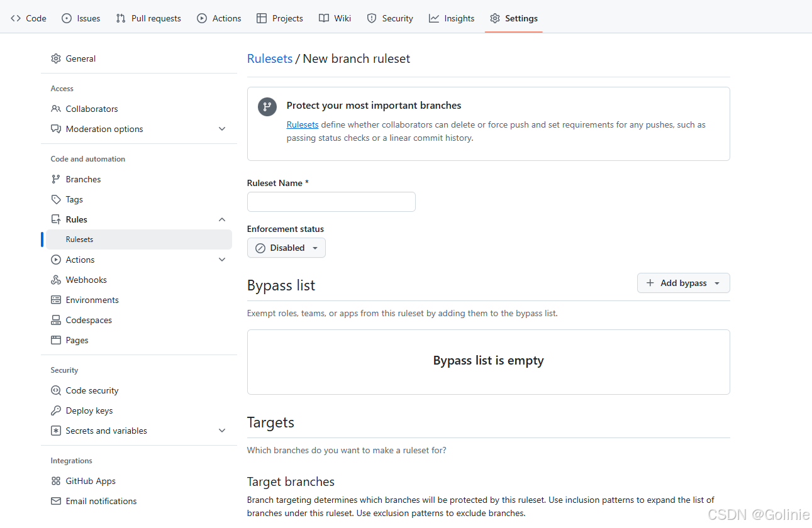Click the Actions play icon in the top bar
Viewport: 812px width, 528px height.
202,18
